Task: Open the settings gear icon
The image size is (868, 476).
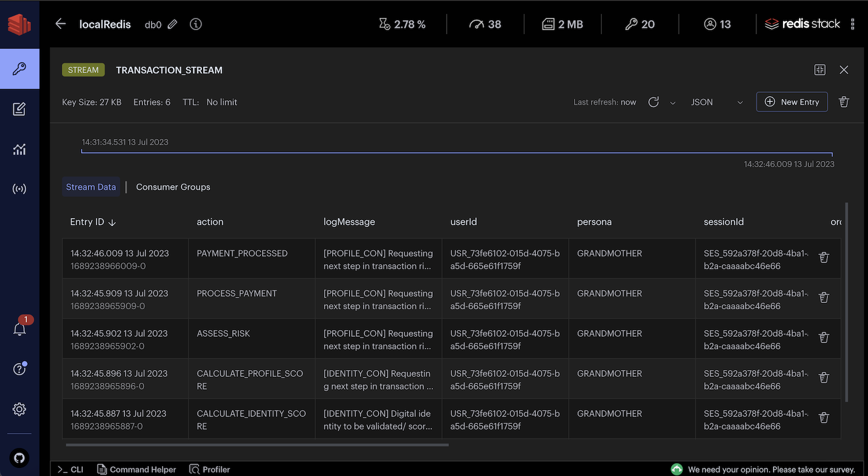Action: point(19,409)
